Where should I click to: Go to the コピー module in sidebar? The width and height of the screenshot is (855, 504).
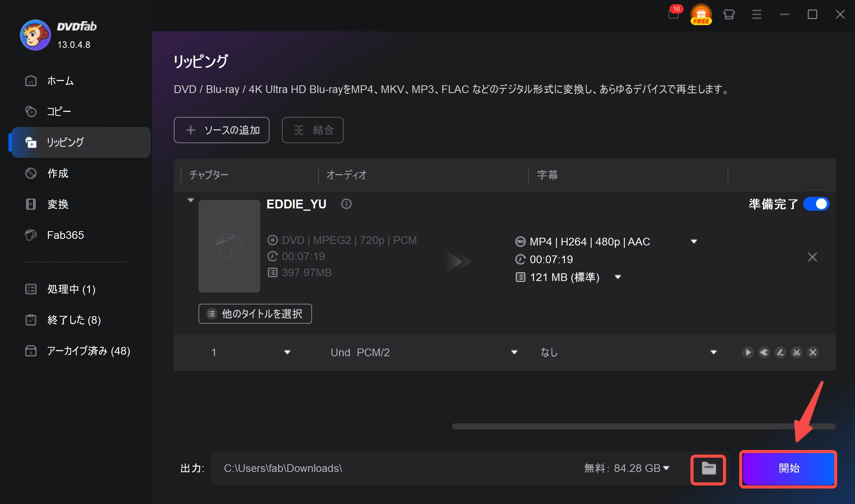coord(59,112)
